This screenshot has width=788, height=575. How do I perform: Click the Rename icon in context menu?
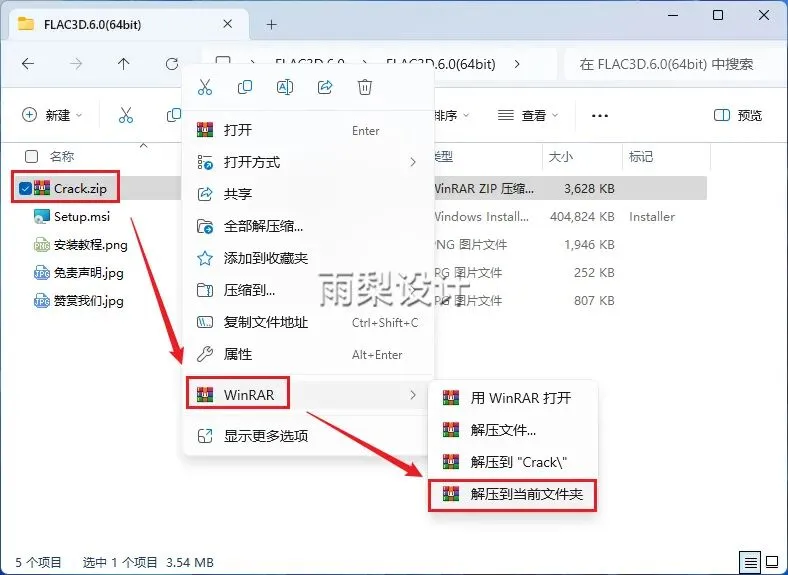click(285, 87)
